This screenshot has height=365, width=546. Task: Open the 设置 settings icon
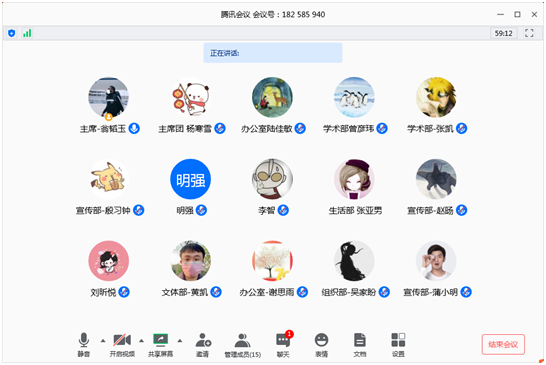point(398,345)
